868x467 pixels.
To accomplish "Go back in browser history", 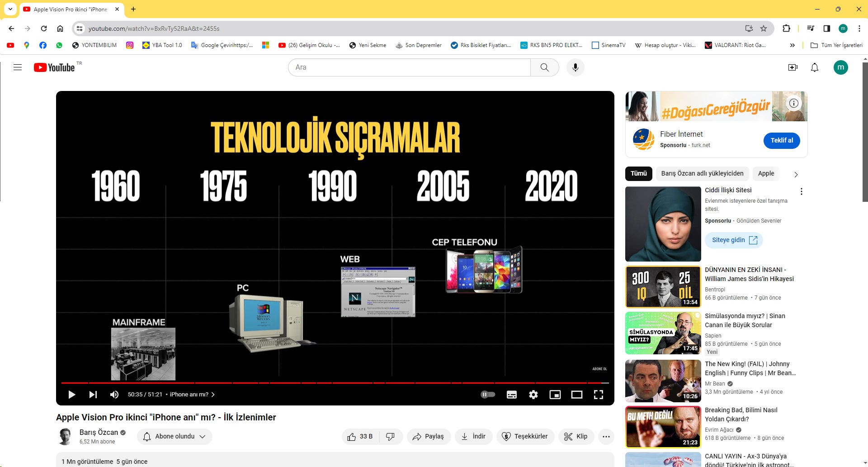I will coord(11,29).
